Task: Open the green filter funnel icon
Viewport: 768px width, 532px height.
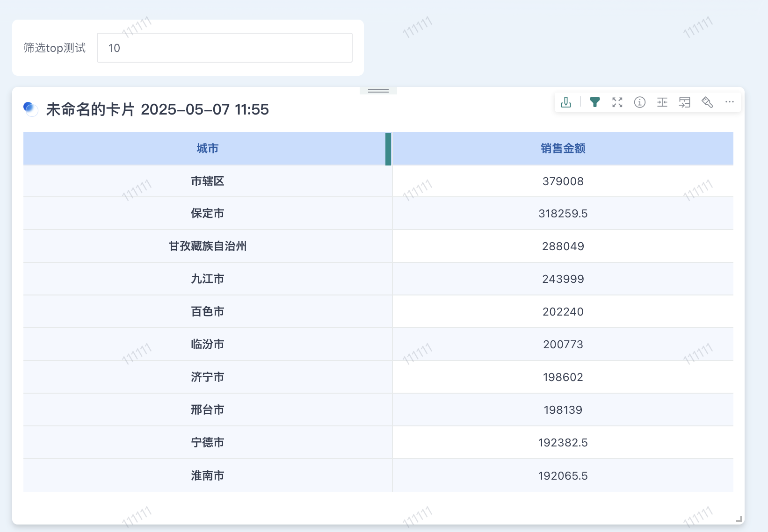Action: tap(594, 102)
